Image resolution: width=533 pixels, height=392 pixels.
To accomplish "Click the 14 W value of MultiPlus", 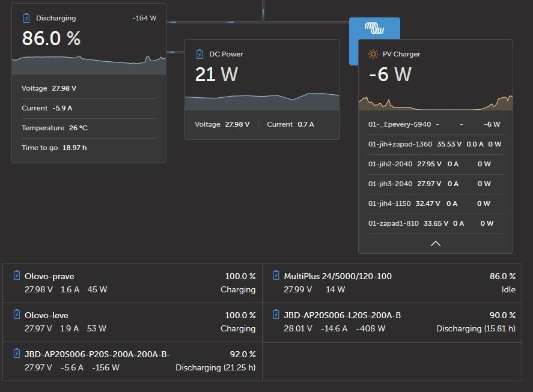I will 335,289.
